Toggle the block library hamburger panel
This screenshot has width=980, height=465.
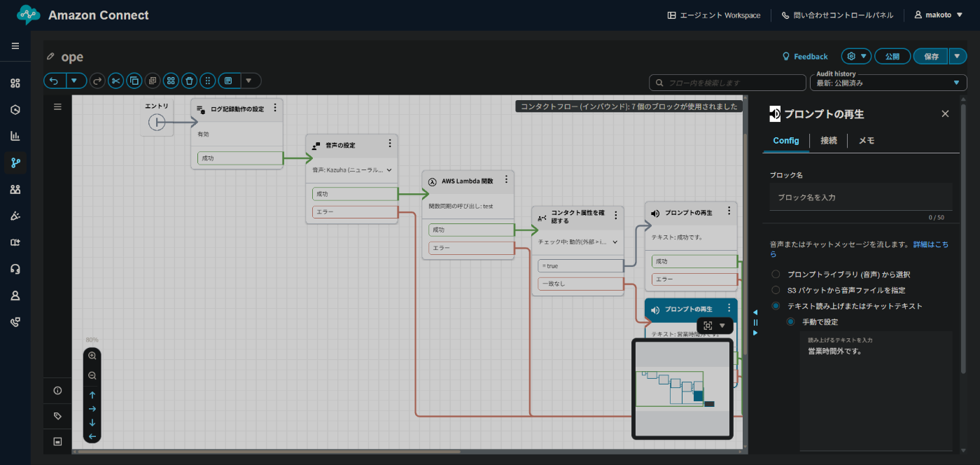(58, 106)
